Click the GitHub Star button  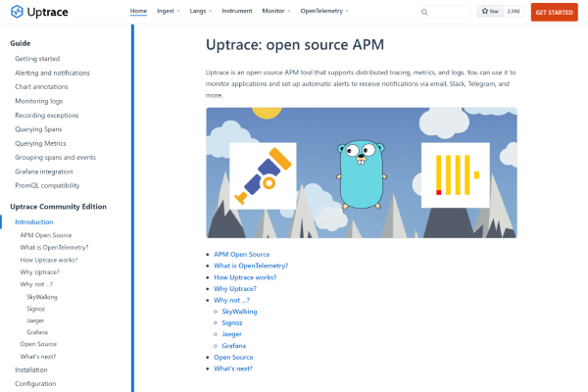[x=490, y=11]
